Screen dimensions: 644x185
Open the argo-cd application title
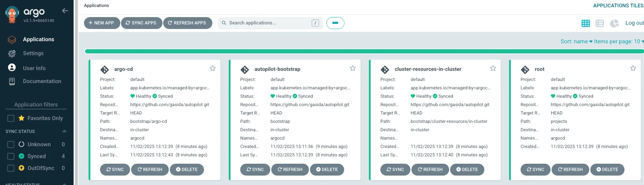(123, 69)
